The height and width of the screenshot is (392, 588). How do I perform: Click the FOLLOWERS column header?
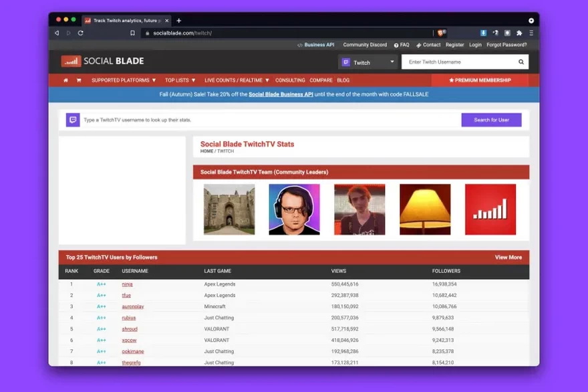click(x=446, y=271)
